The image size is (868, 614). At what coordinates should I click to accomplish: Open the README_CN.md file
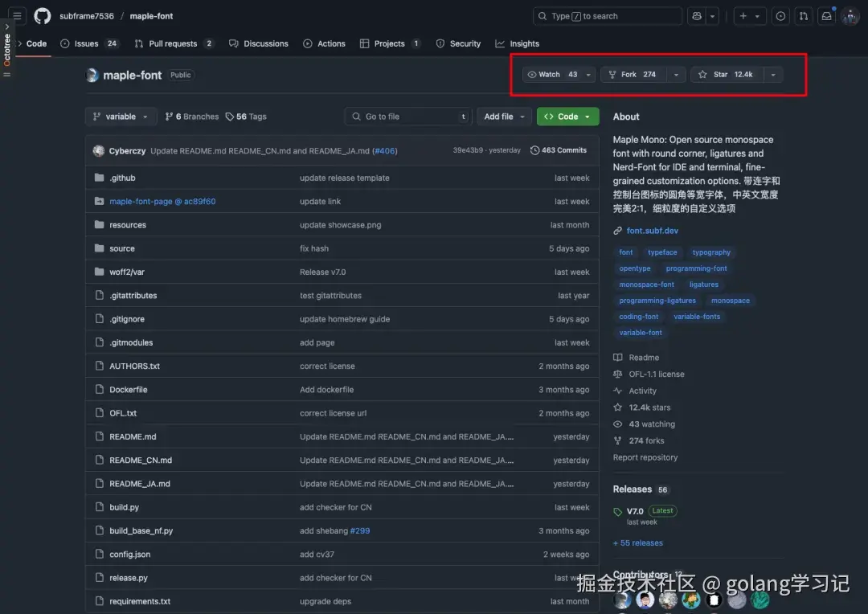(141, 460)
